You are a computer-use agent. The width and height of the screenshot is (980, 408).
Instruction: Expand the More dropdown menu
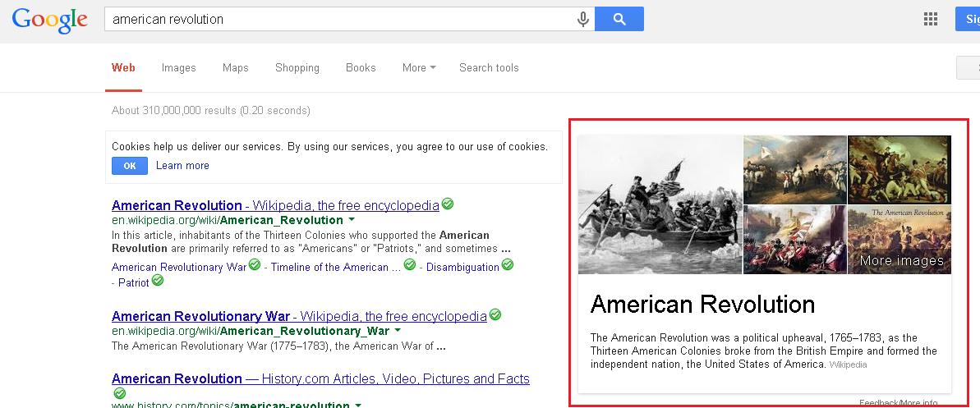point(419,67)
